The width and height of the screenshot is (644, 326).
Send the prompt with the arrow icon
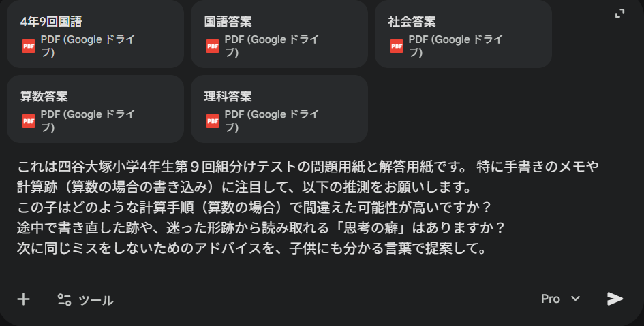615,299
